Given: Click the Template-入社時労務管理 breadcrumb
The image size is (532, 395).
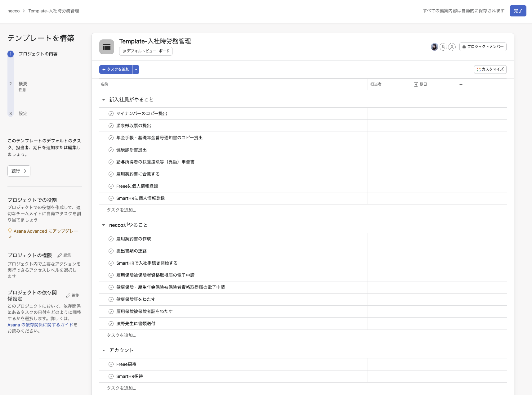Looking at the screenshot, I should (x=54, y=11).
